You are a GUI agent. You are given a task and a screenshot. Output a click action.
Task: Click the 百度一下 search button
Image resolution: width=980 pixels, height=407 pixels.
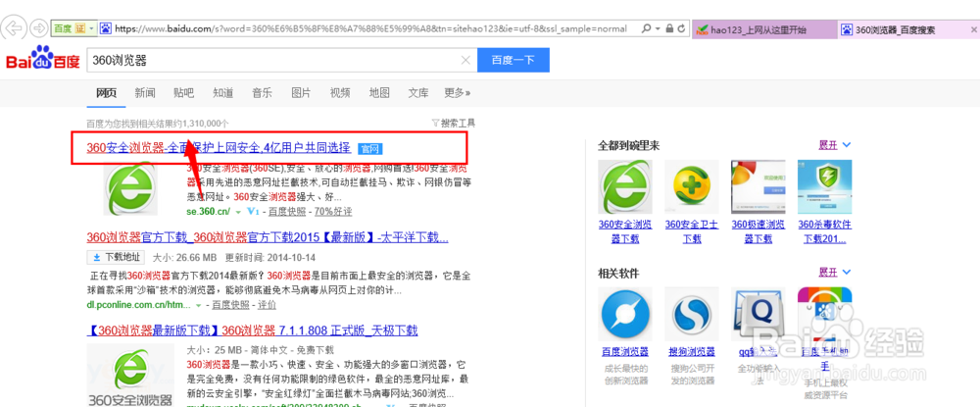tap(514, 61)
